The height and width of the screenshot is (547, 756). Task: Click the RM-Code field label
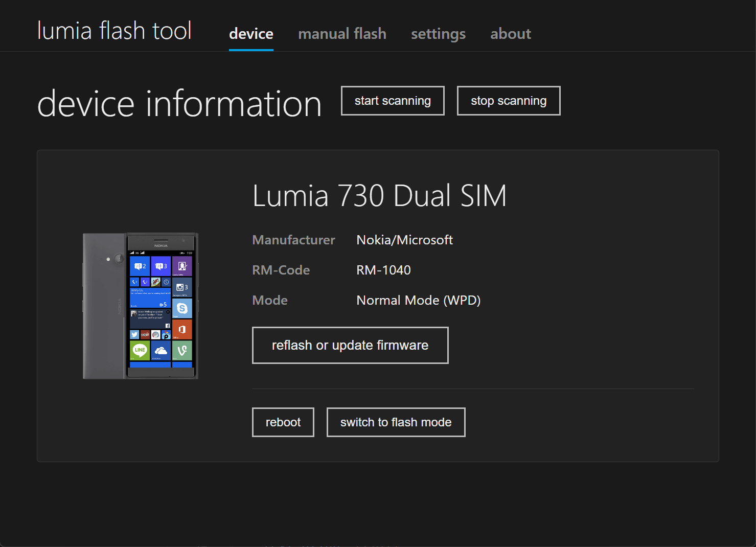[x=281, y=270]
